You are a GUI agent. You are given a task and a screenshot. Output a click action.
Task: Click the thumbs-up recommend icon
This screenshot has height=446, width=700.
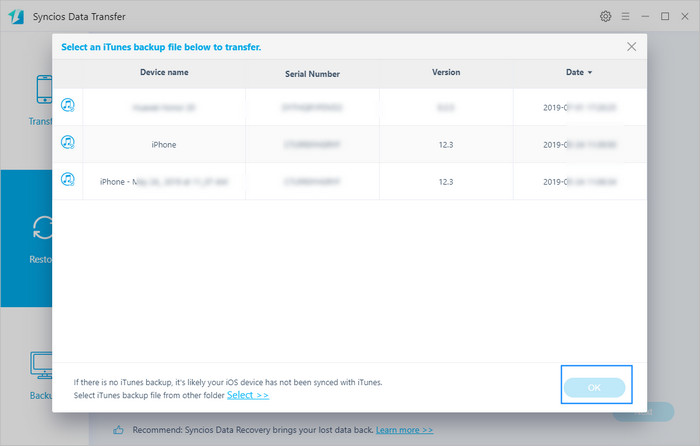[x=118, y=430]
